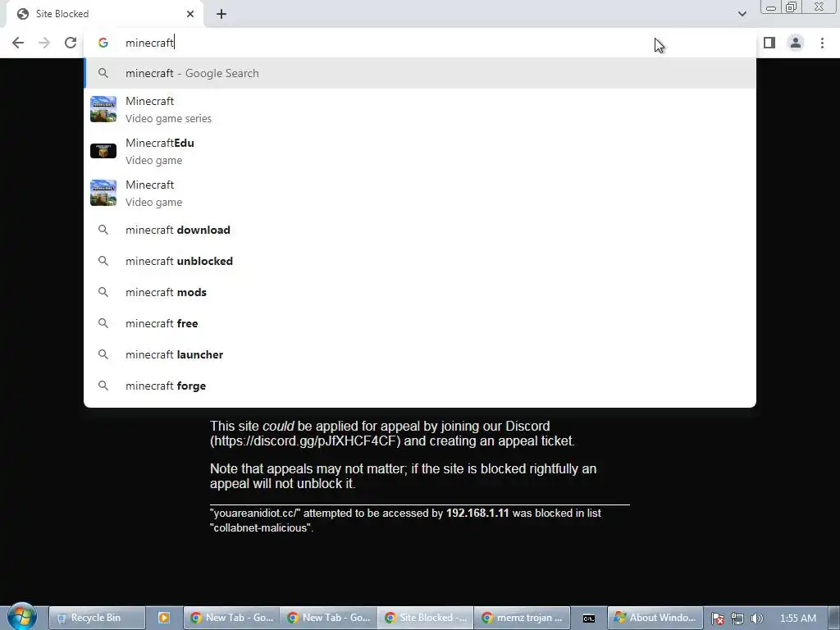This screenshot has width=840, height=630.
Task: Click the Show desktop strip
Action: [x=834, y=618]
